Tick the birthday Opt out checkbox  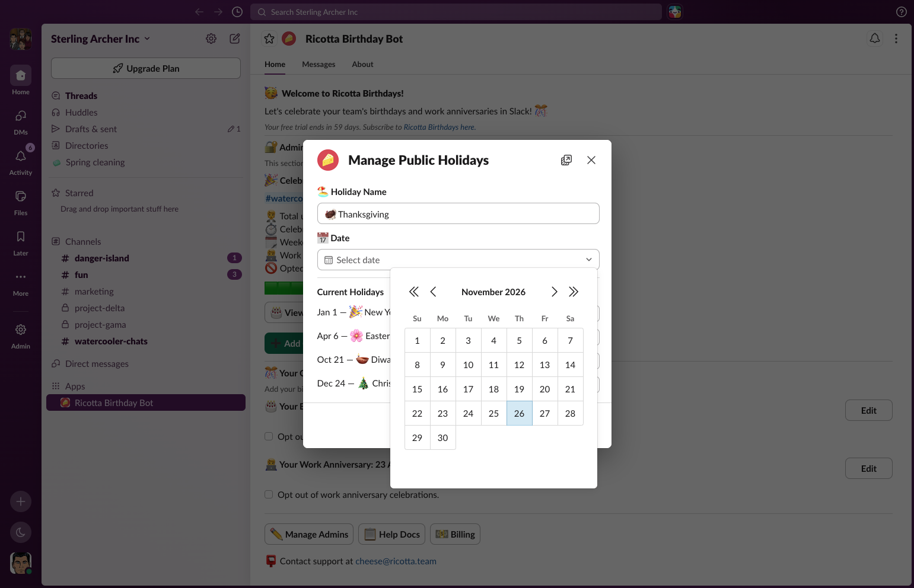(x=269, y=436)
